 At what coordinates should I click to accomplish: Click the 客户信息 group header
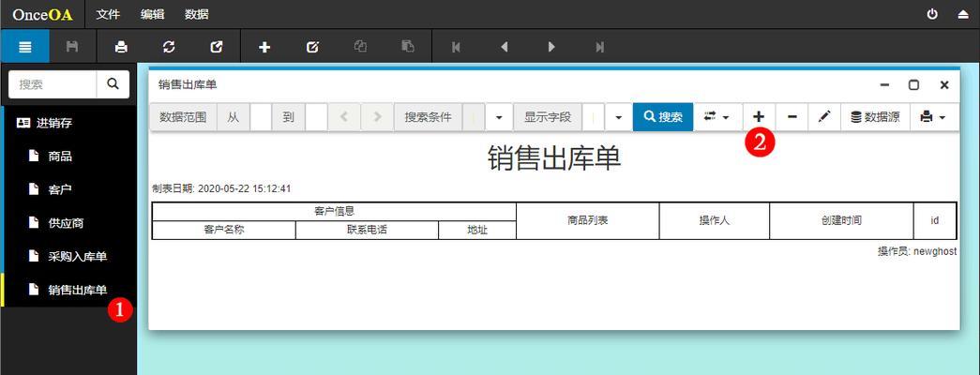click(x=335, y=212)
